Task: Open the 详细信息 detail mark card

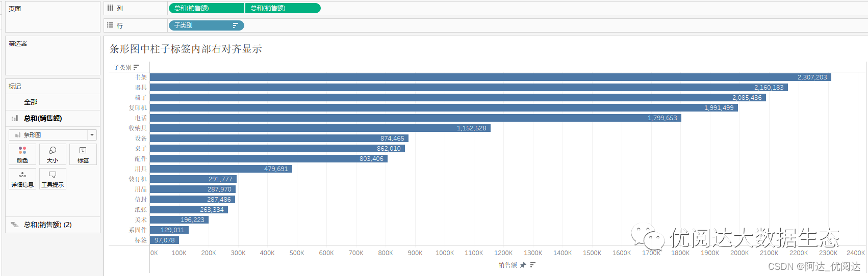Action: coord(22,179)
